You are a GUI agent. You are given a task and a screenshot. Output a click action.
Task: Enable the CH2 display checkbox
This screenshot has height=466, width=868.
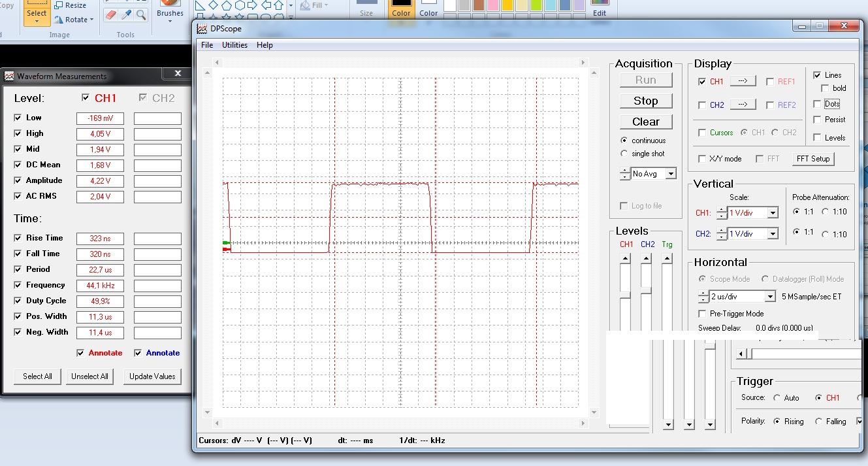tap(702, 105)
